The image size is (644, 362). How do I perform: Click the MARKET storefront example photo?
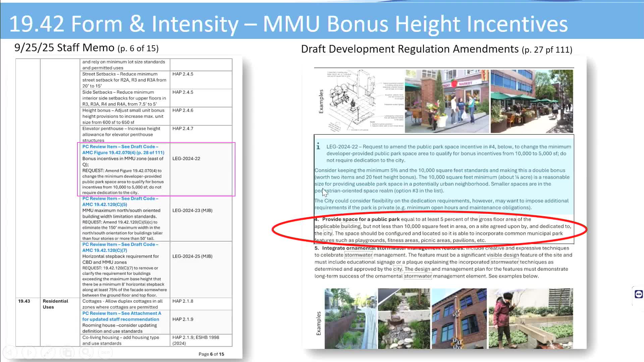(446, 101)
